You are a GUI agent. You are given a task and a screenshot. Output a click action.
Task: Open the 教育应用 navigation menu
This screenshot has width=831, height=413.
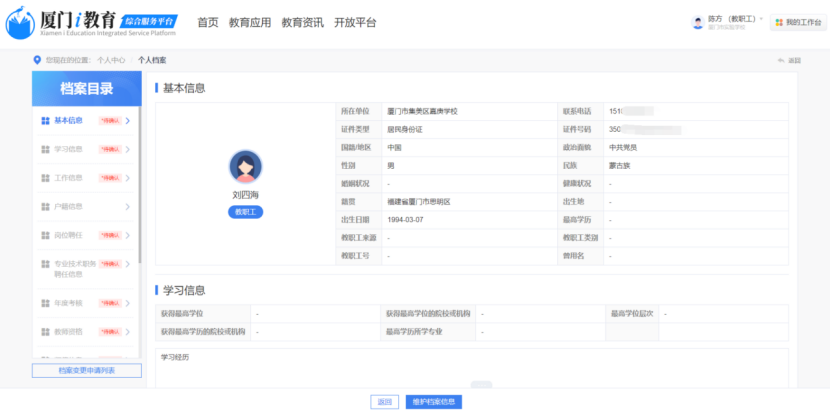[x=249, y=22]
